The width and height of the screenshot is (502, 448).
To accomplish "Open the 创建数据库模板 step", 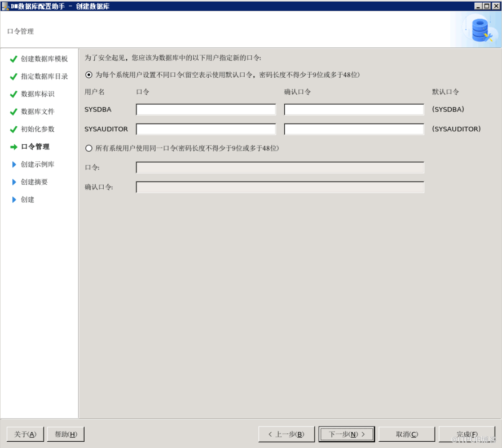I will pyautogui.click(x=44, y=59).
